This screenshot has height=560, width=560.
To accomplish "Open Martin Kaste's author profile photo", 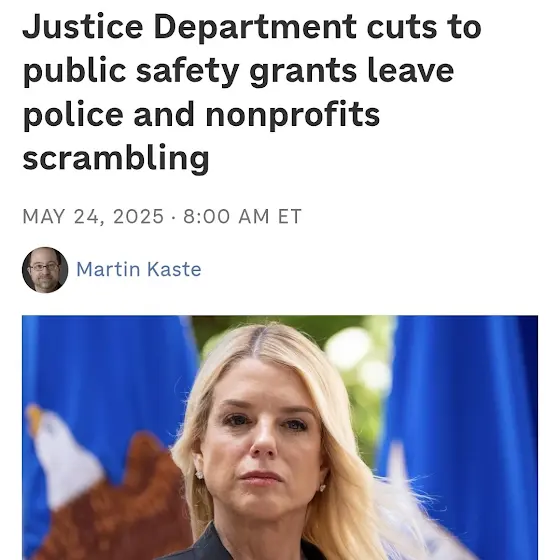I will (x=45, y=270).
